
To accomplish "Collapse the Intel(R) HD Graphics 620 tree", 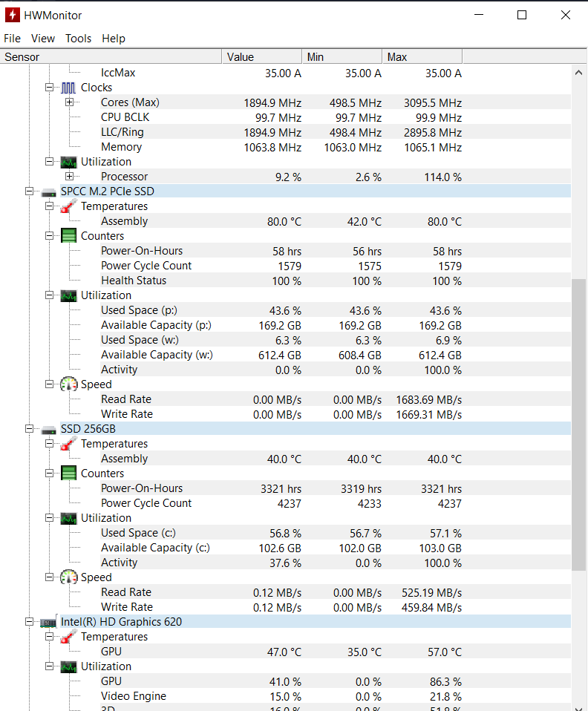I will (x=30, y=622).
